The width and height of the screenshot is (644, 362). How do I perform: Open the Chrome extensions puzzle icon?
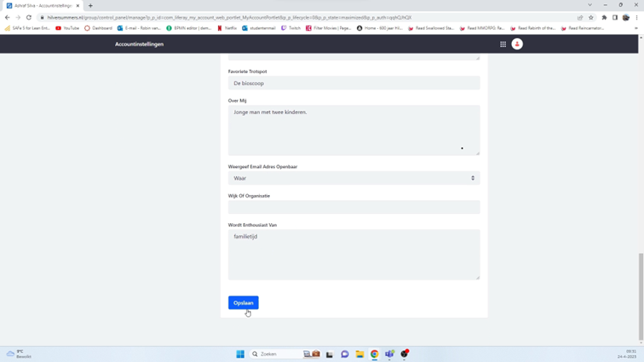604,17
